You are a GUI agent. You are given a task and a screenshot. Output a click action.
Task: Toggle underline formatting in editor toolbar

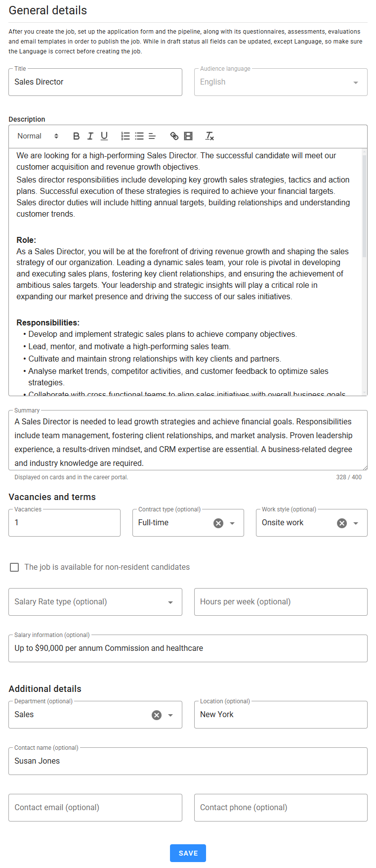coord(104,136)
